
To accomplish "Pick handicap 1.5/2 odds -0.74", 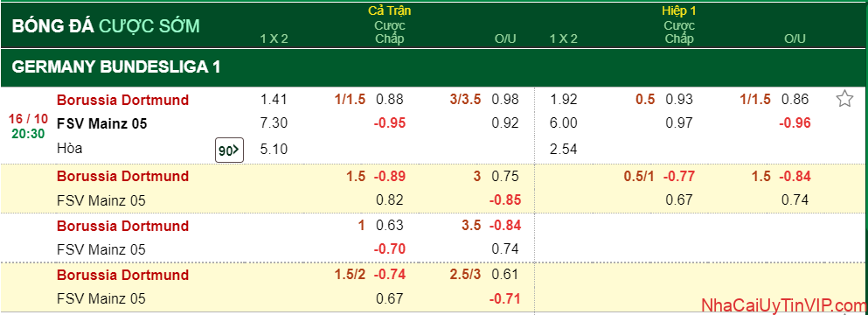I will (390, 275).
